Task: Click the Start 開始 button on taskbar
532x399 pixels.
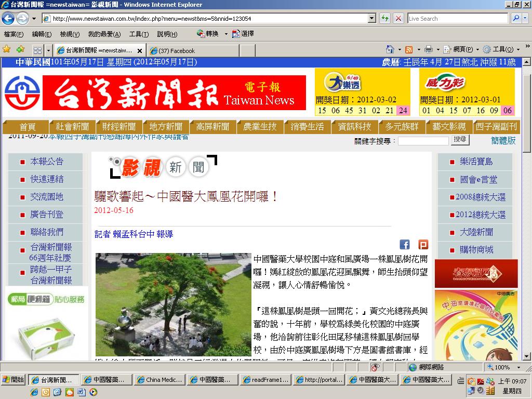Action: click(x=14, y=380)
